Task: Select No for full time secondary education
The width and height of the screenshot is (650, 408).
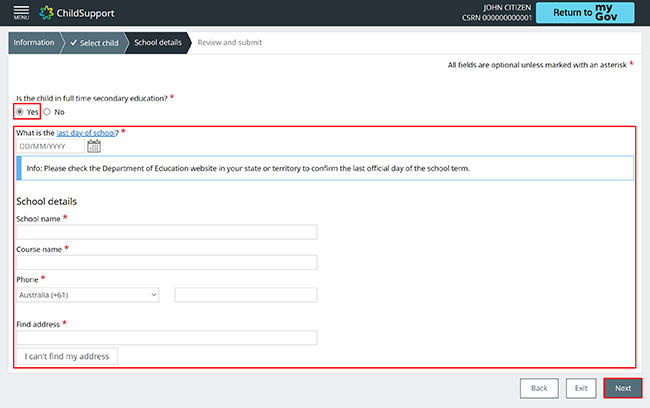Action: (x=47, y=112)
